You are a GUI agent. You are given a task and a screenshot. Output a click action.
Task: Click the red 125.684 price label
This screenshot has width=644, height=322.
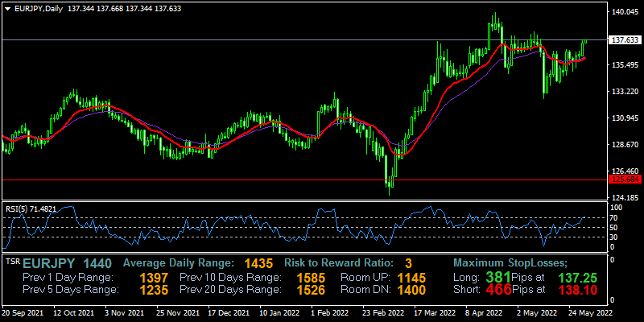tap(625, 180)
